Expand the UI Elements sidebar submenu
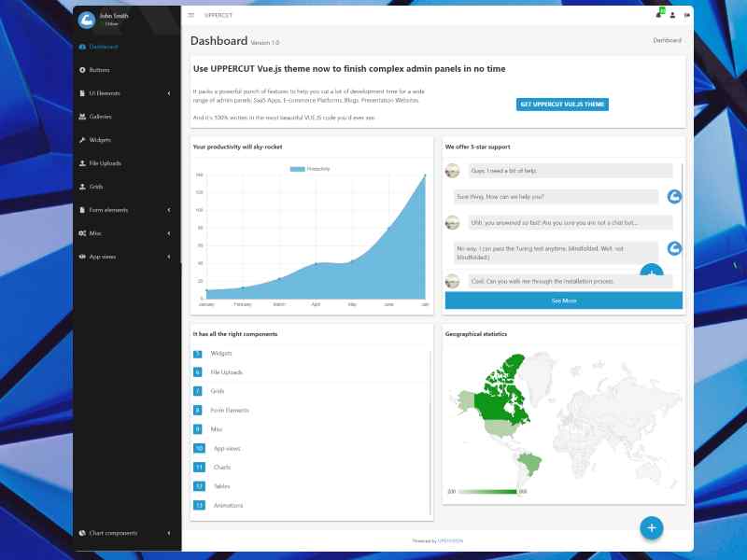Viewport: 747px width, 560px height. click(168, 93)
